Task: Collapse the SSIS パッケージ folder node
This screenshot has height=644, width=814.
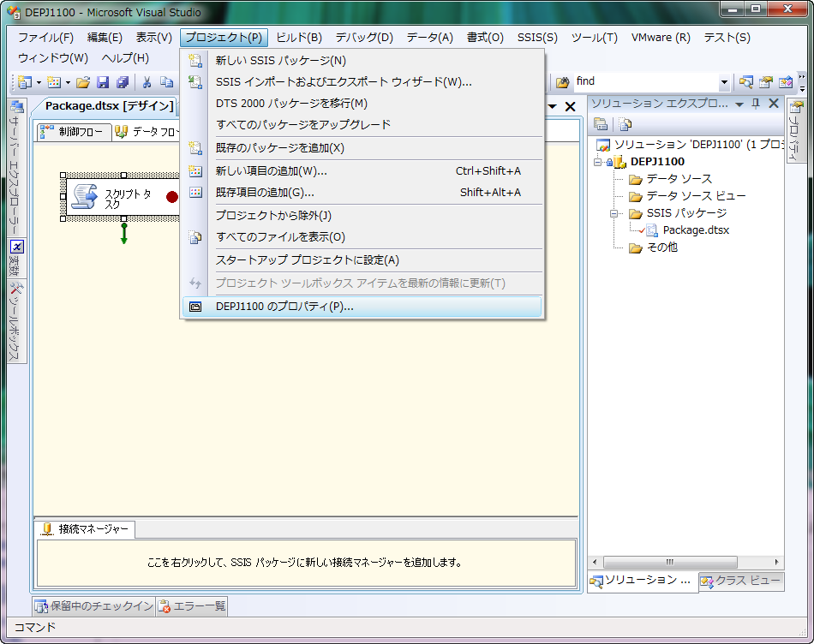Action: click(x=614, y=213)
